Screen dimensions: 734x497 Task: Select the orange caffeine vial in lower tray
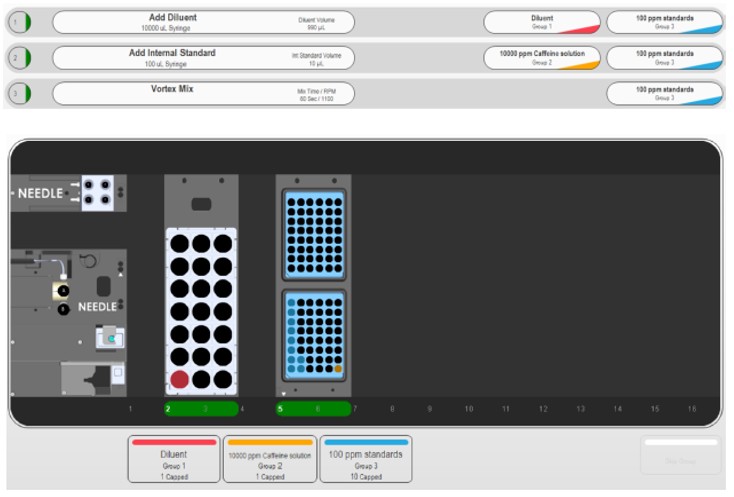tap(338, 370)
